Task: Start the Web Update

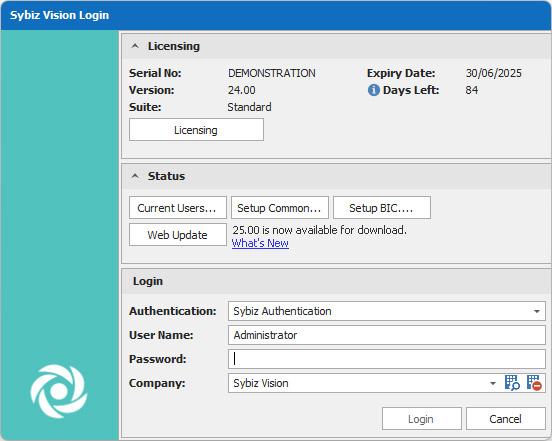Action: [177, 234]
